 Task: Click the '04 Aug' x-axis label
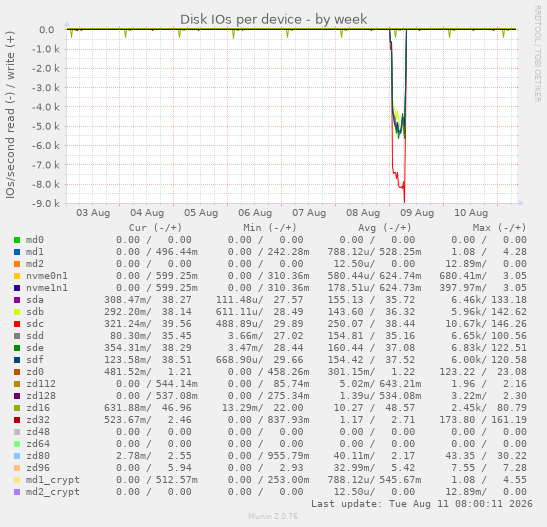(x=147, y=213)
